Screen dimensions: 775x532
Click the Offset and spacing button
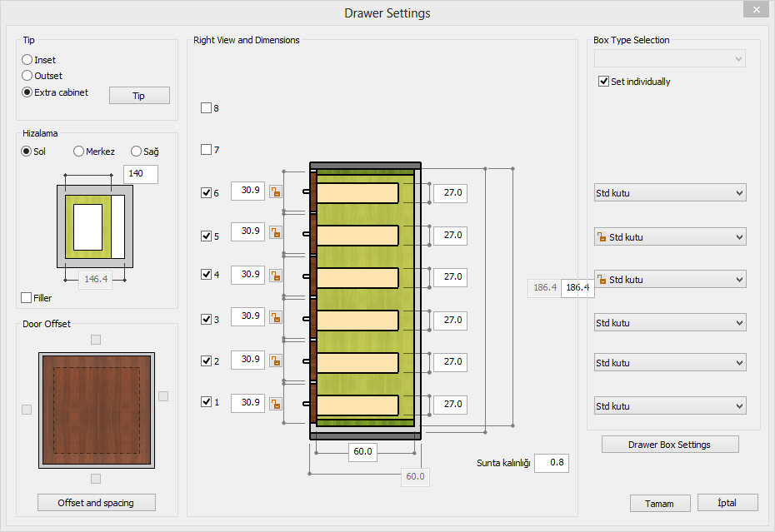coord(96,503)
